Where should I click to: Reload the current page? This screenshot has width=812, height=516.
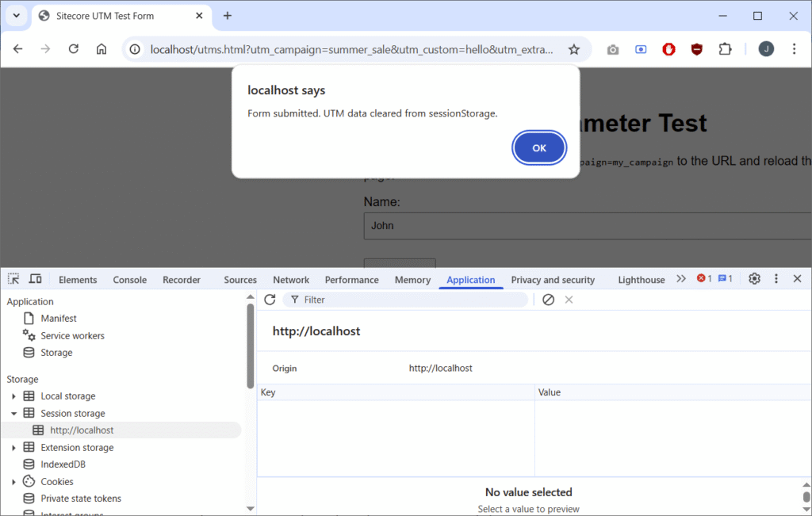(x=74, y=49)
